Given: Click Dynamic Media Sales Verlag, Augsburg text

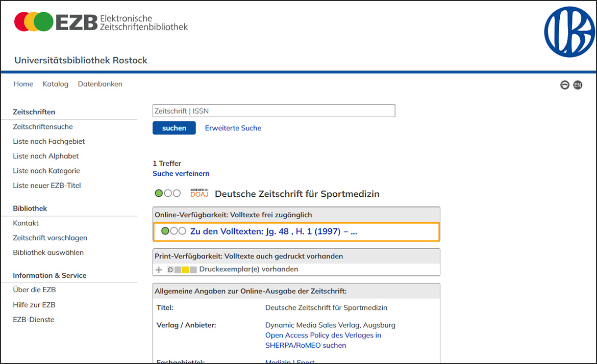Looking at the screenshot, I should 330,325.
